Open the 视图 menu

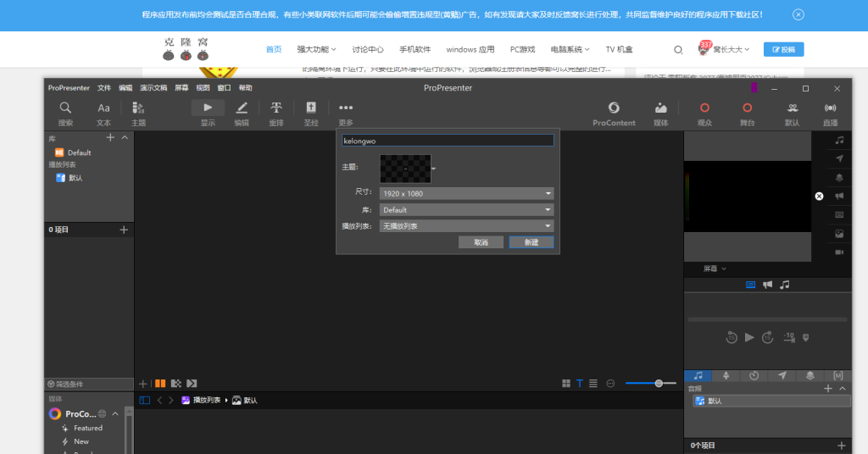coord(203,88)
